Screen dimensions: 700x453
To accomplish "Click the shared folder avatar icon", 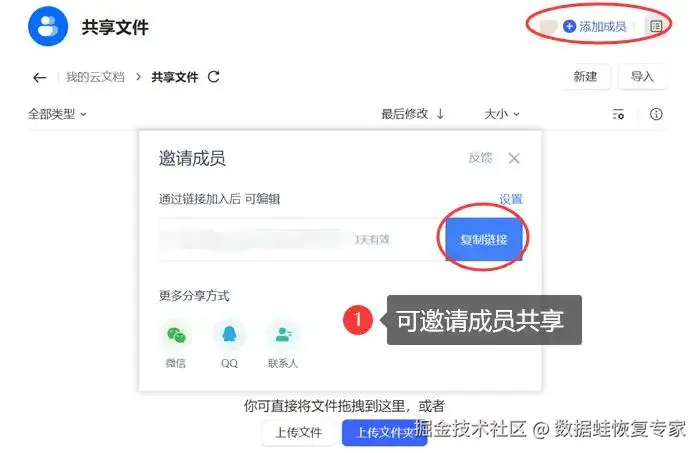I will pos(48,26).
